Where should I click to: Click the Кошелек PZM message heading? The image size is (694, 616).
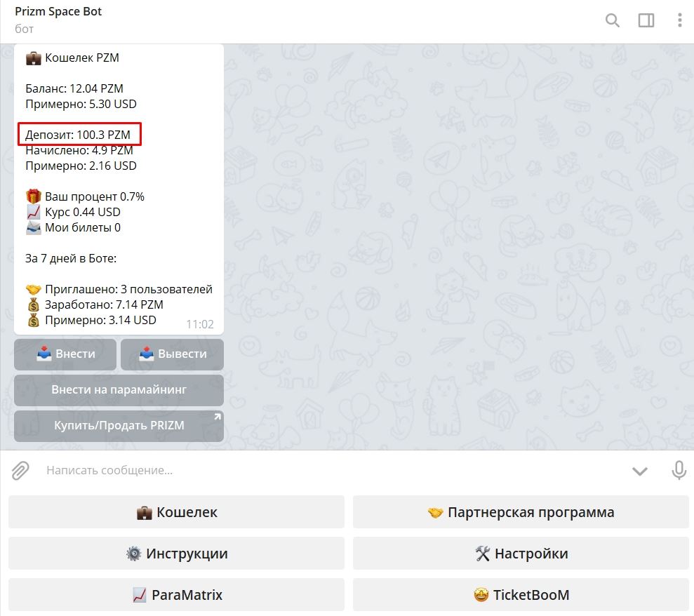72,58
